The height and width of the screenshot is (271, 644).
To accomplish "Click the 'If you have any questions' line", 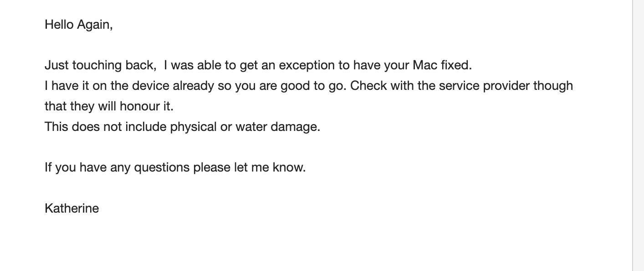I will pos(175,167).
